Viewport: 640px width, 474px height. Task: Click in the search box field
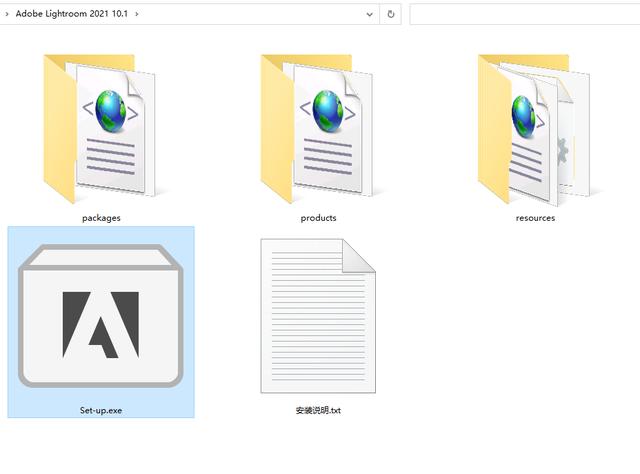(x=525, y=14)
